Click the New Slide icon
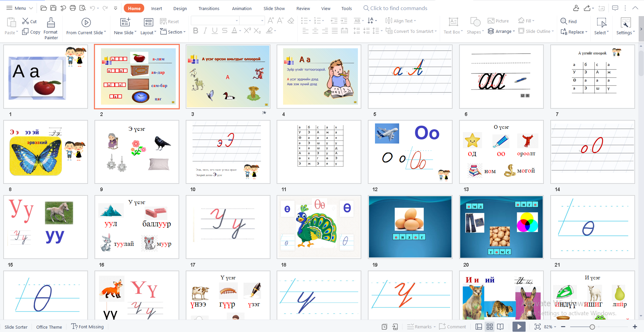The image size is (644, 332). (x=125, y=22)
